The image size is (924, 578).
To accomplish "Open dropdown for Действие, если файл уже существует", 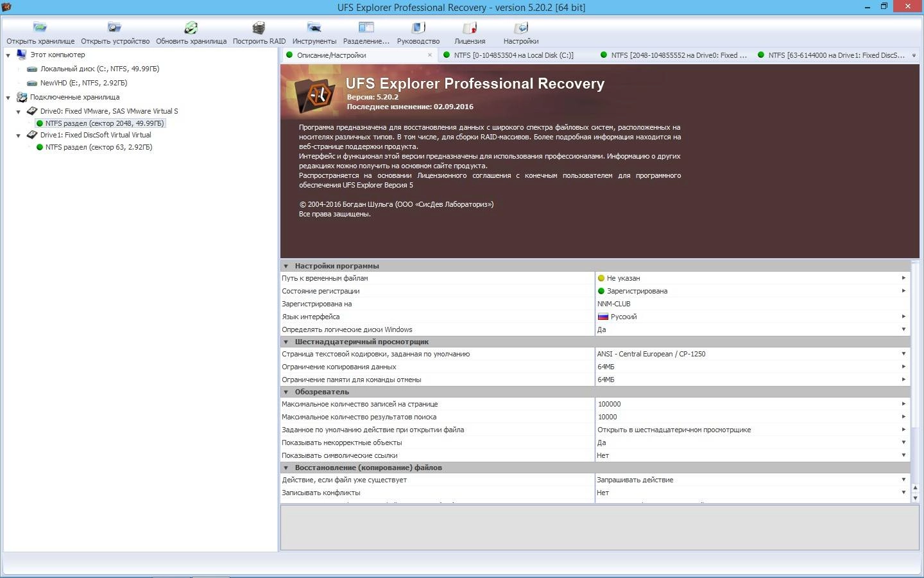I will pyautogui.click(x=903, y=480).
